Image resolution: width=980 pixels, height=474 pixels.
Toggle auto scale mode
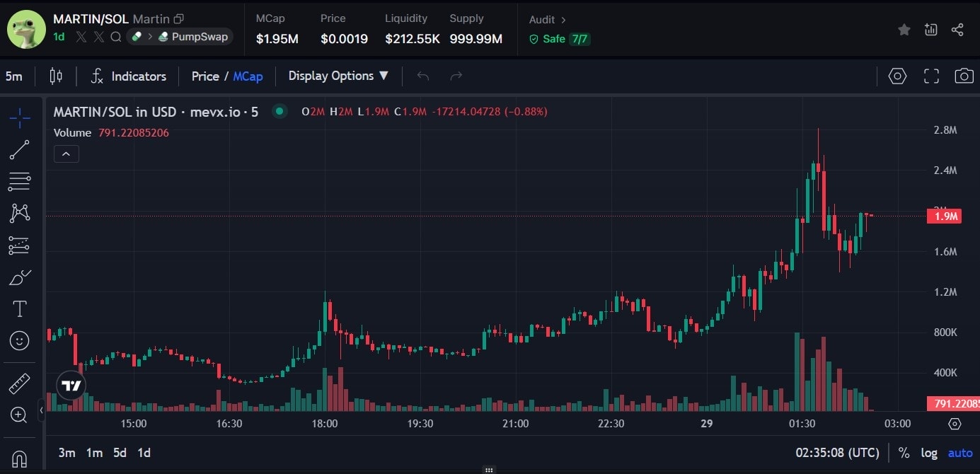click(961, 453)
